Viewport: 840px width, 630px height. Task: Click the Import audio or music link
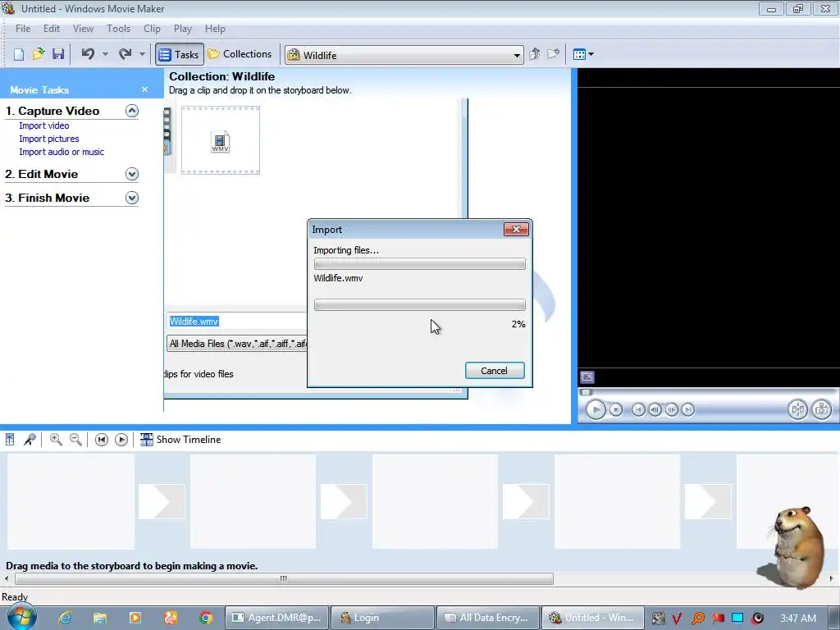point(62,152)
